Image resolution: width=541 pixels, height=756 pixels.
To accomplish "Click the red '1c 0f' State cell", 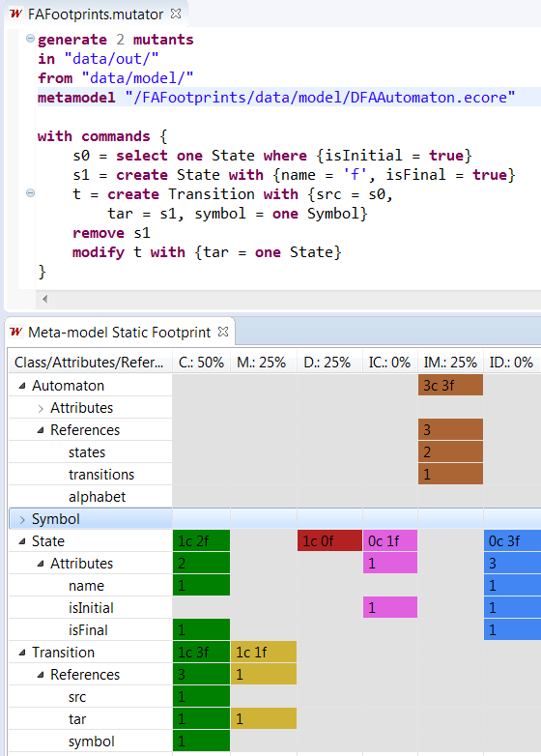I will (329, 541).
